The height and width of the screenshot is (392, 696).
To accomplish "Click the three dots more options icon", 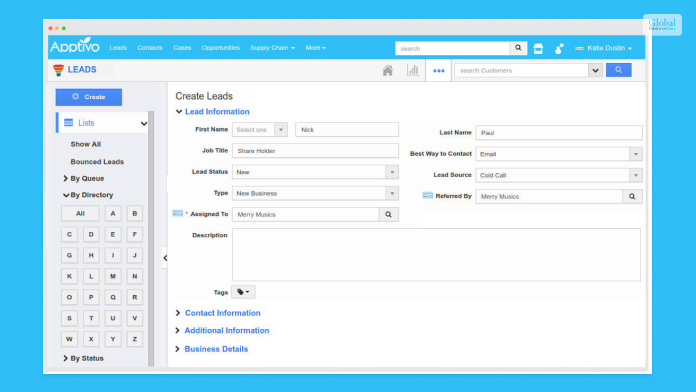I will pos(439,71).
